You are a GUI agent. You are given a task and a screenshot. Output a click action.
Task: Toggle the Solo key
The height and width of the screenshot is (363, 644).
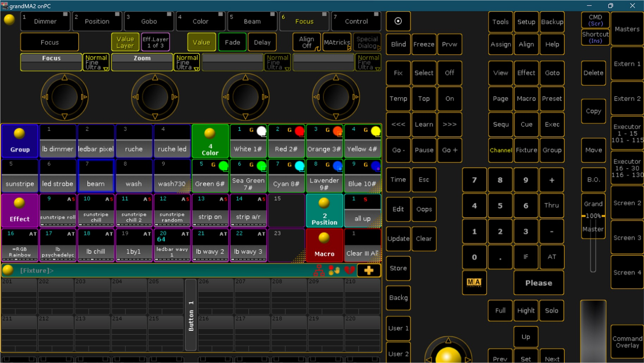pos(551,311)
